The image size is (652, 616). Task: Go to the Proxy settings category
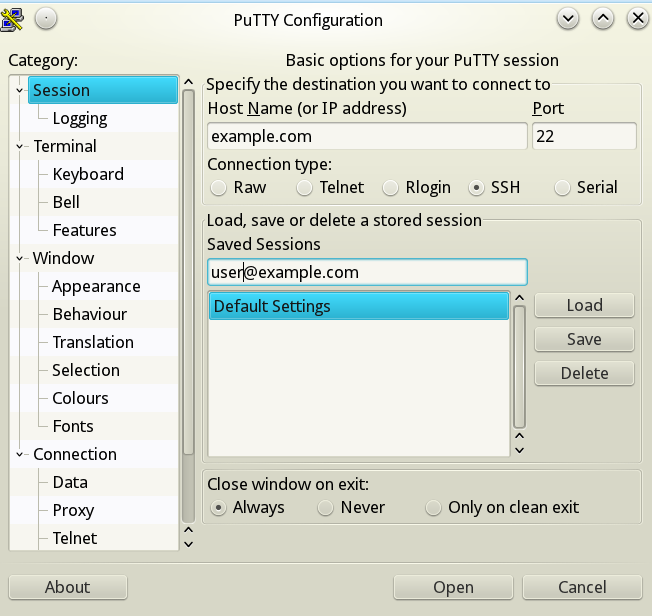(73, 510)
